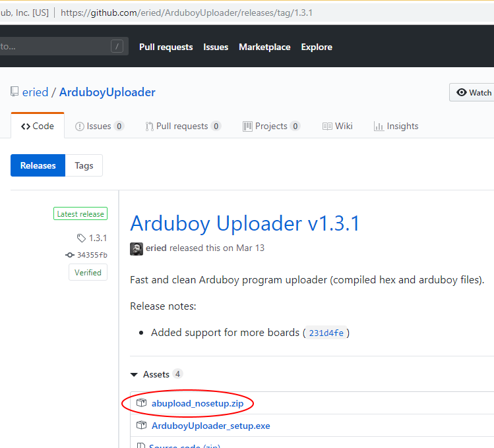The height and width of the screenshot is (448, 494).
Task: Switch to the Insights tab
Action: pos(396,126)
